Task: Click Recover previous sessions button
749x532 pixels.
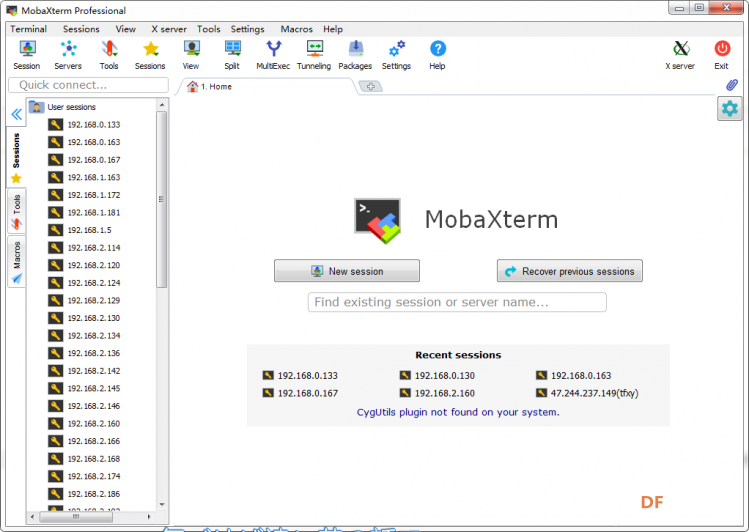Action: pyautogui.click(x=569, y=271)
